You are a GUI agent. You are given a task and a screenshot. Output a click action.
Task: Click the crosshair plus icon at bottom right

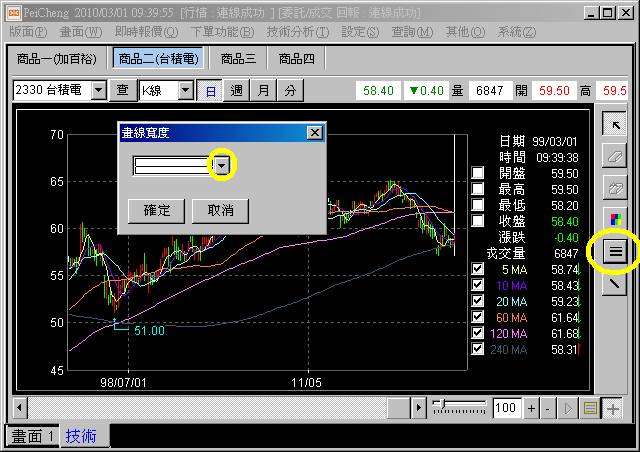pos(613,408)
